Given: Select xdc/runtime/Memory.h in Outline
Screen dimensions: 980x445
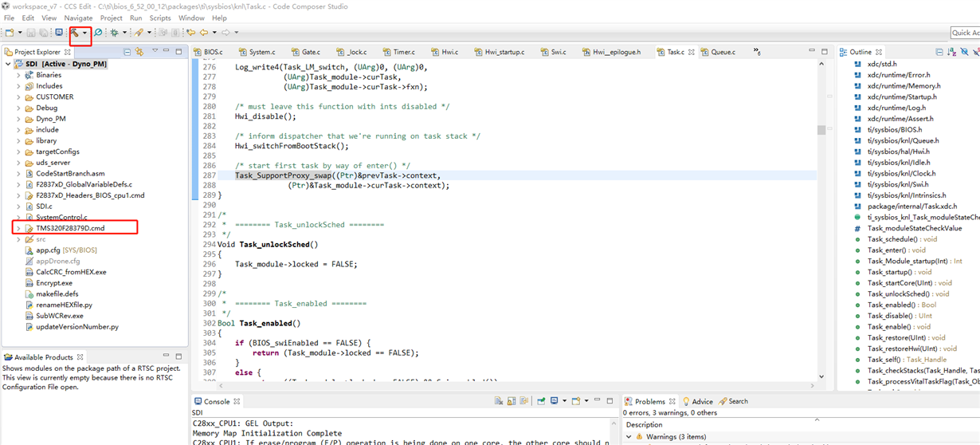Looking at the screenshot, I should (904, 86).
